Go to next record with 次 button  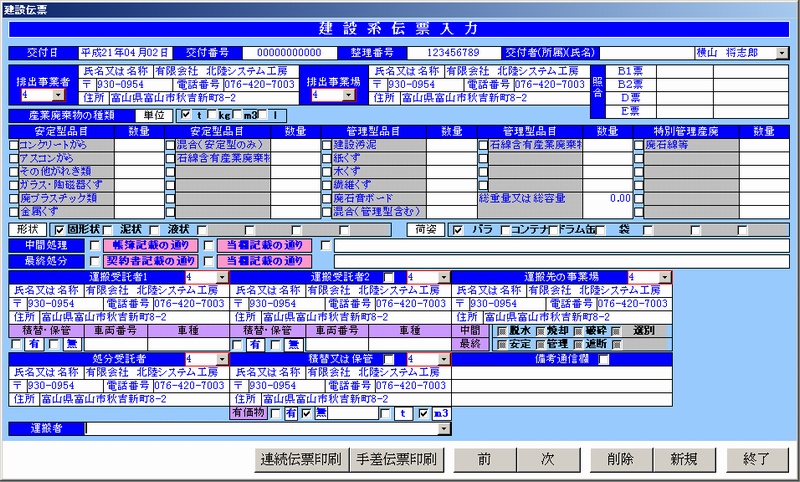pyautogui.click(x=548, y=459)
